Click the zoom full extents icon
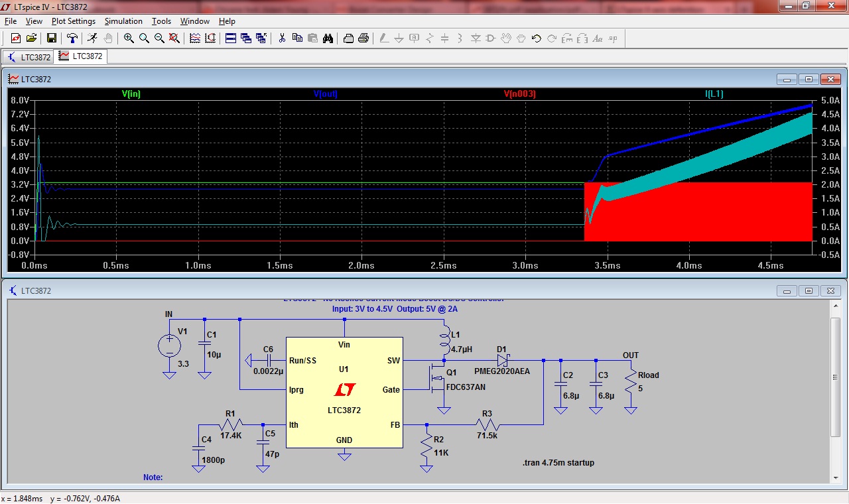 [174, 38]
